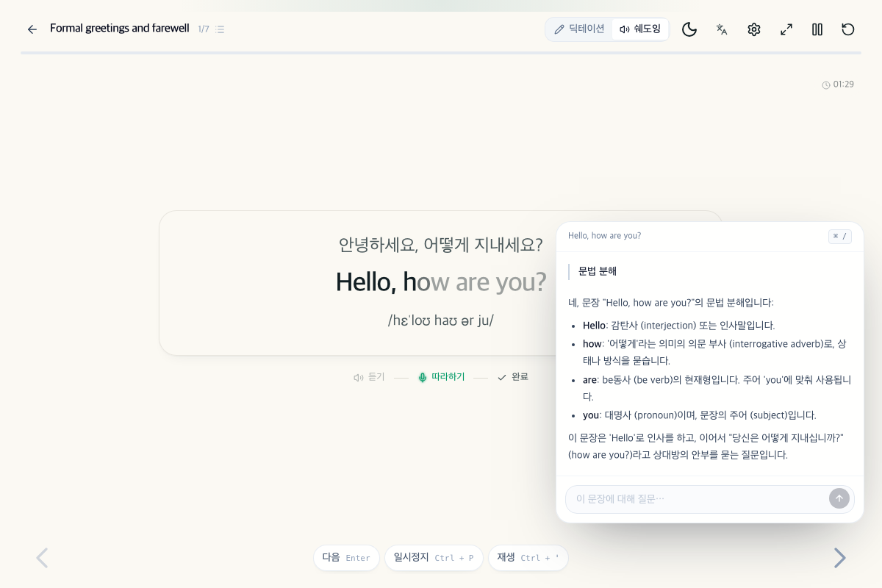The width and height of the screenshot is (882, 588).
Task: Click the 다음 Enter button
Action: (346, 558)
